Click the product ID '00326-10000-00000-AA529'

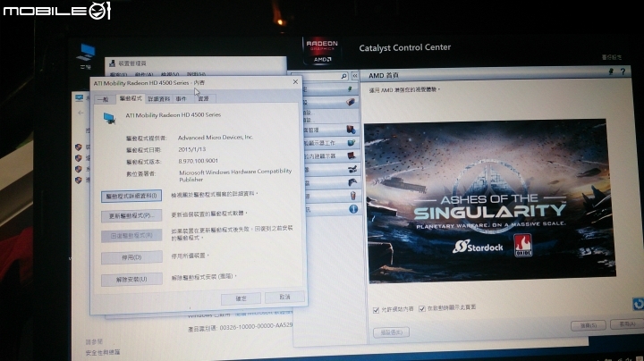(257, 326)
